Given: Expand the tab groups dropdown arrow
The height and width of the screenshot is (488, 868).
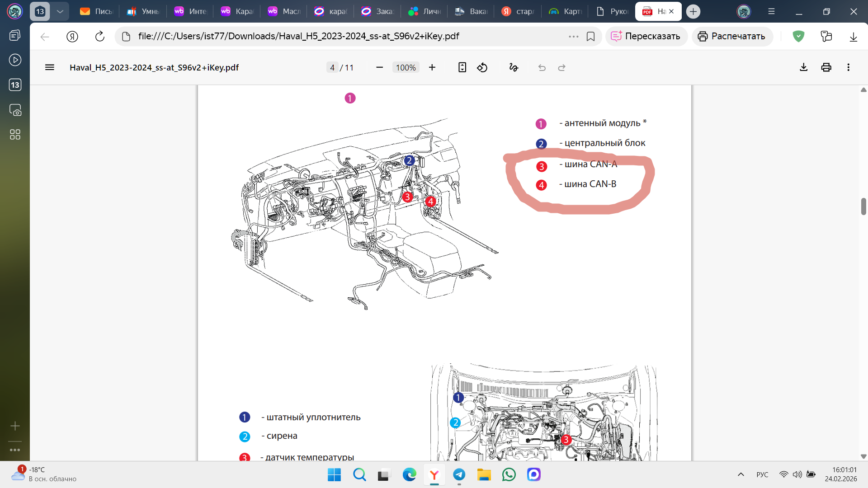Looking at the screenshot, I should point(60,12).
